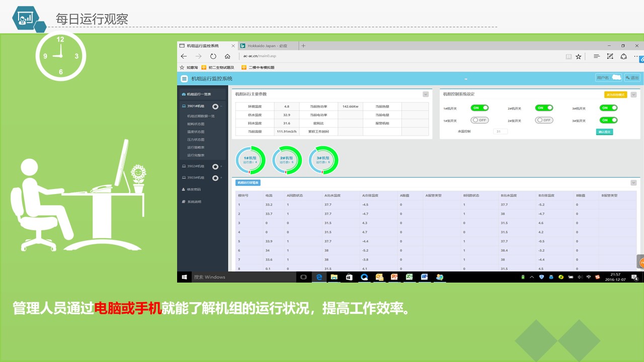Click the 水温控制 input field
Viewport: 644px width, 362px height.
tap(500, 131)
